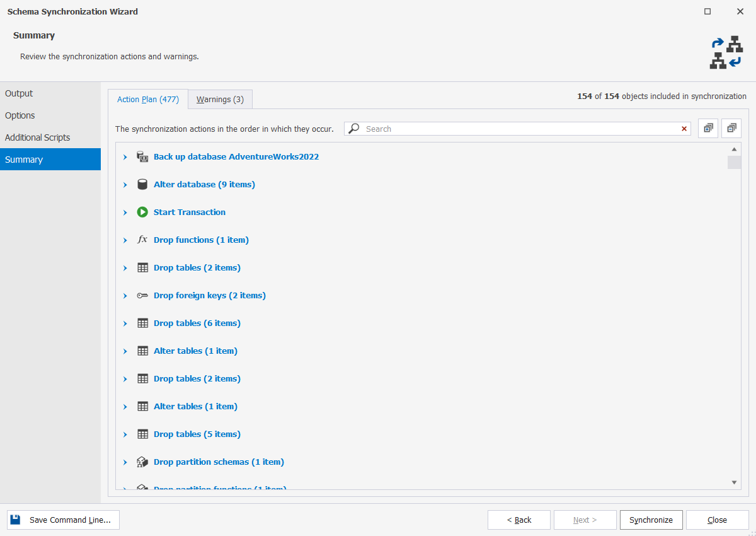Expand all action plan items
Image resolution: width=756 pixels, height=536 pixels.
coord(707,127)
